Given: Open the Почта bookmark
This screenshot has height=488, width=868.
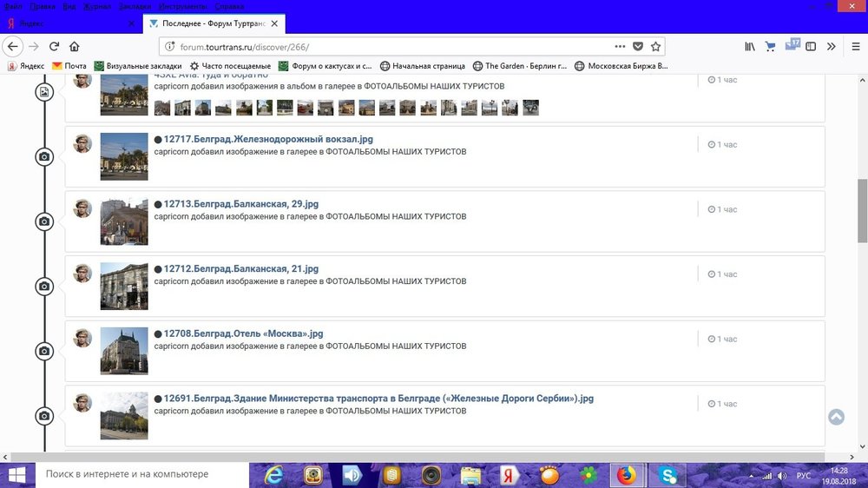Looking at the screenshot, I should [69, 66].
